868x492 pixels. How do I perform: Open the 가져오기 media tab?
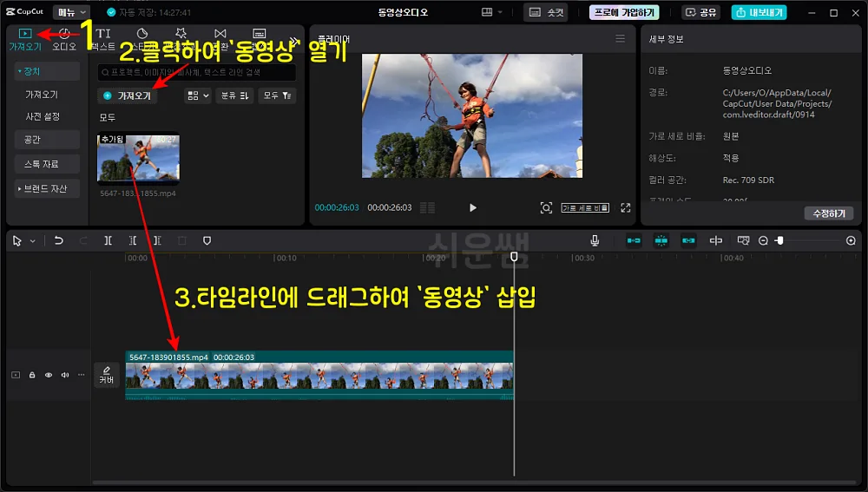point(25,39)
